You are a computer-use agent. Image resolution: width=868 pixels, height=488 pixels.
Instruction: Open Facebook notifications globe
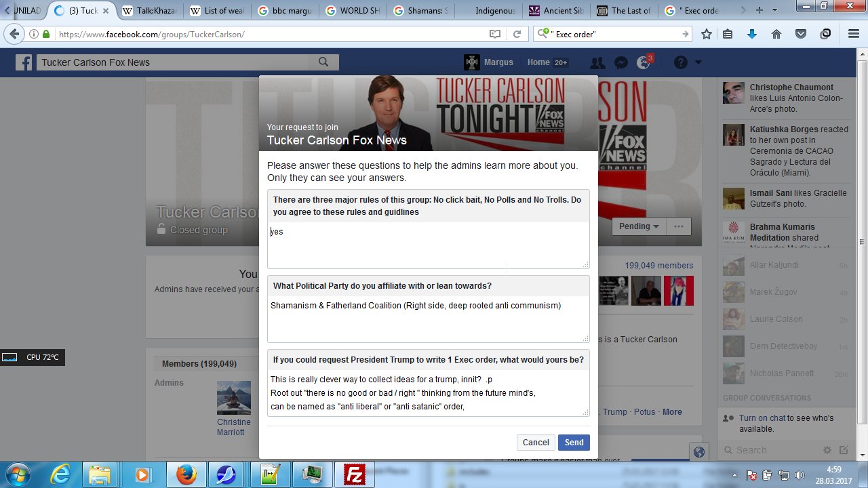tap(644, 62)
